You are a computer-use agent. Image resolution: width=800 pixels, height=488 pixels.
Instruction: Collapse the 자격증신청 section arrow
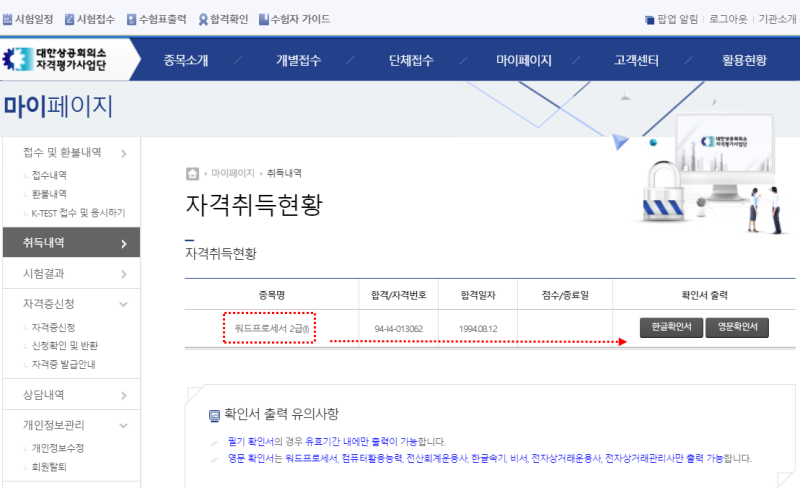tap(123, 305)
